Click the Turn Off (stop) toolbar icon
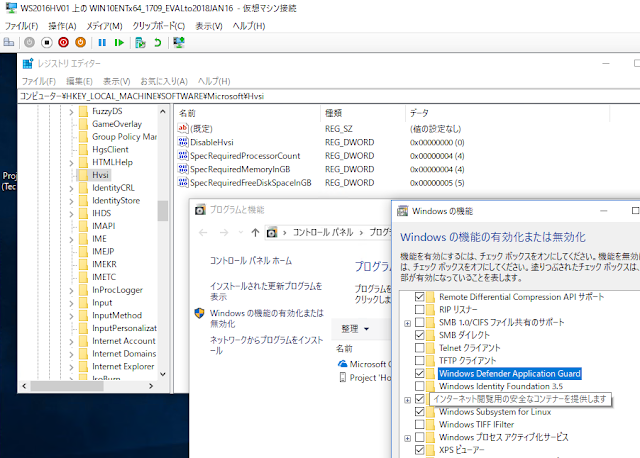Viewport: 640px width, 458px height. pyautogui.click(x=47, y=42)
